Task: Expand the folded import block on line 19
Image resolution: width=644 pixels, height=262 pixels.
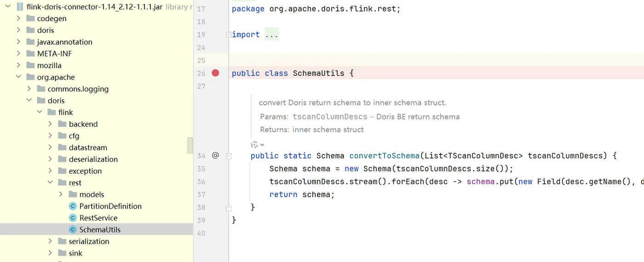Action: coord(229,34)
